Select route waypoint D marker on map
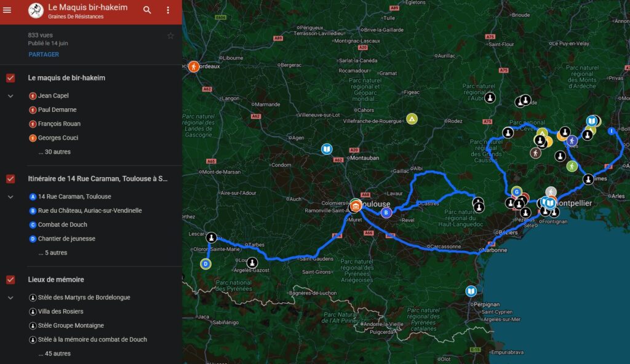Image resolution: width=630 pixels, height=364 pixels. (x=206, y=264)
